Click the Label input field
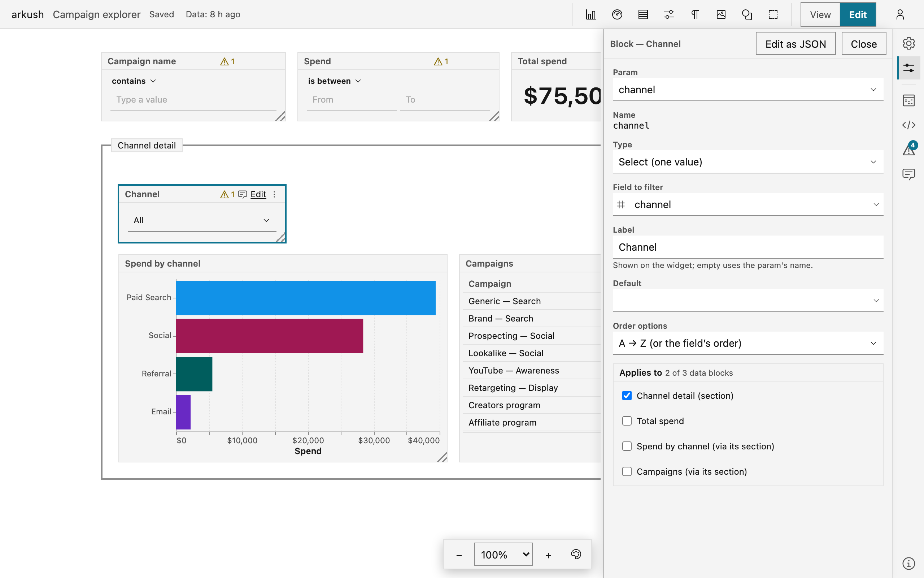The width and height of the screenshot is (924, 578). point(748,247)
